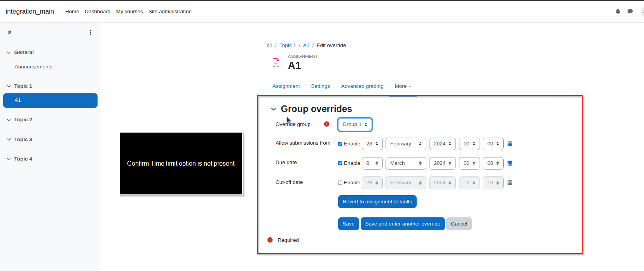Cancel the override edit
Image resolution: width=644 pixels, height=271 pixels.
pos(459,224)
